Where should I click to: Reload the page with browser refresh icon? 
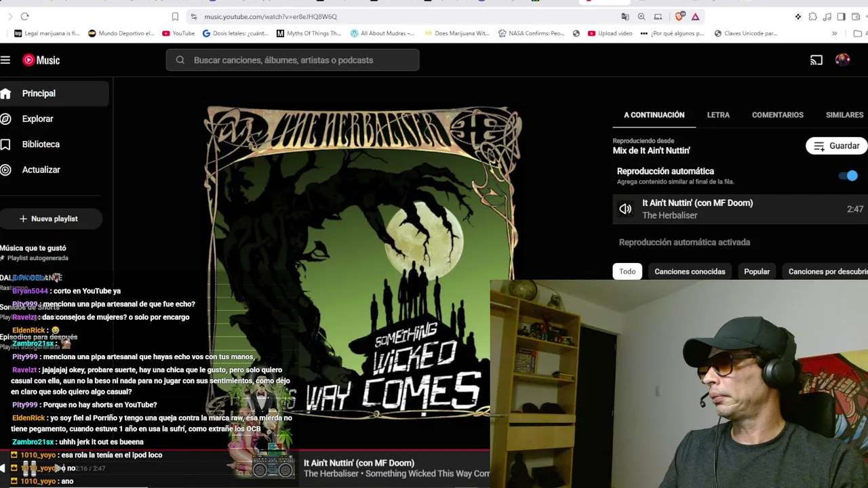pyautogui.click(x=24, y=16)
